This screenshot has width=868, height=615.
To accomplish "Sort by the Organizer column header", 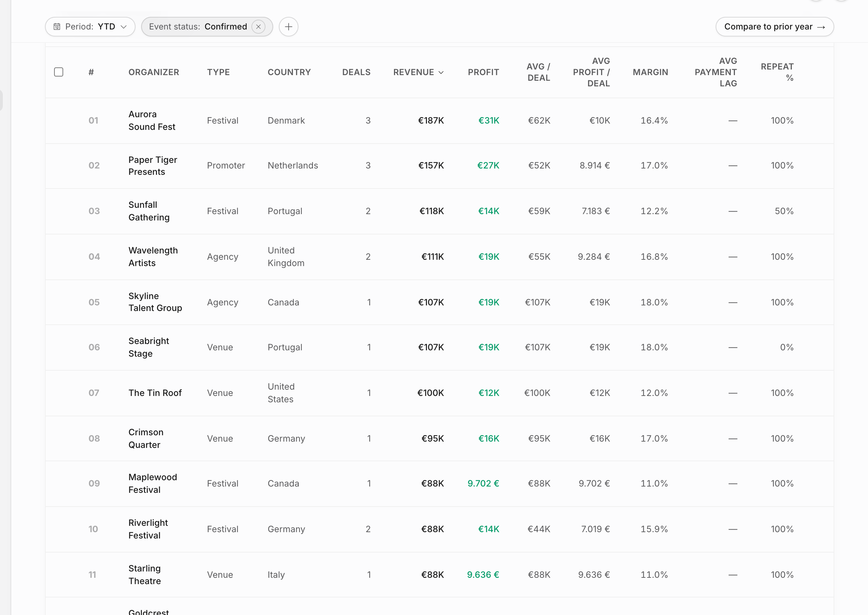I will (154, 72).
